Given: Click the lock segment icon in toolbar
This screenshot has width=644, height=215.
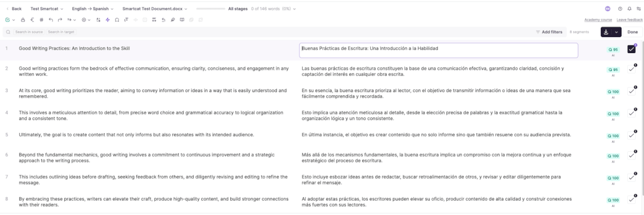Looking at the screenshot, I should 23,20.
